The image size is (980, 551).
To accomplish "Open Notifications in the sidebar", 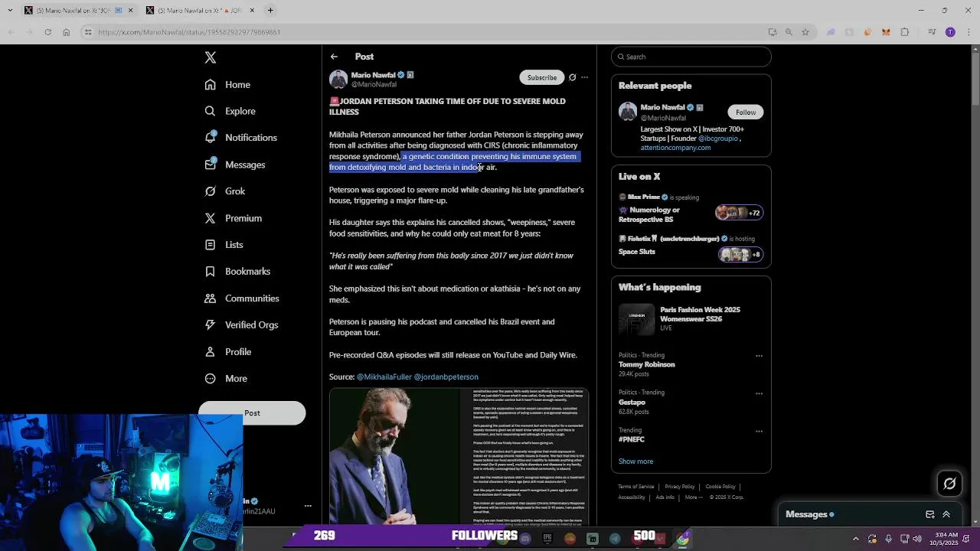I will (240, 138).
